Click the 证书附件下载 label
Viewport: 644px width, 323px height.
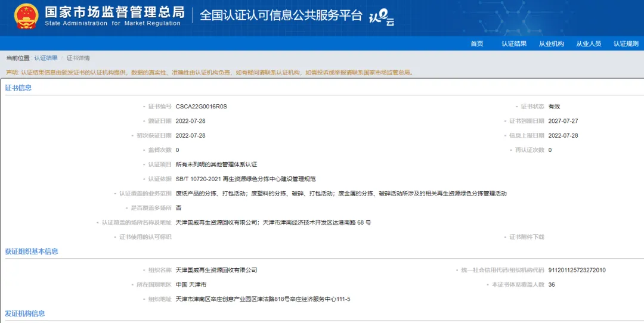(527, 237)
